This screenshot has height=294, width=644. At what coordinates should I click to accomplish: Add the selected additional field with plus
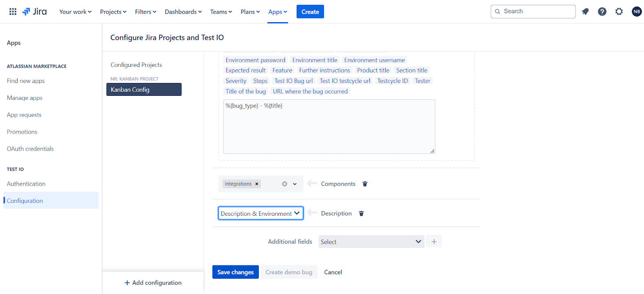coord(434,242)
